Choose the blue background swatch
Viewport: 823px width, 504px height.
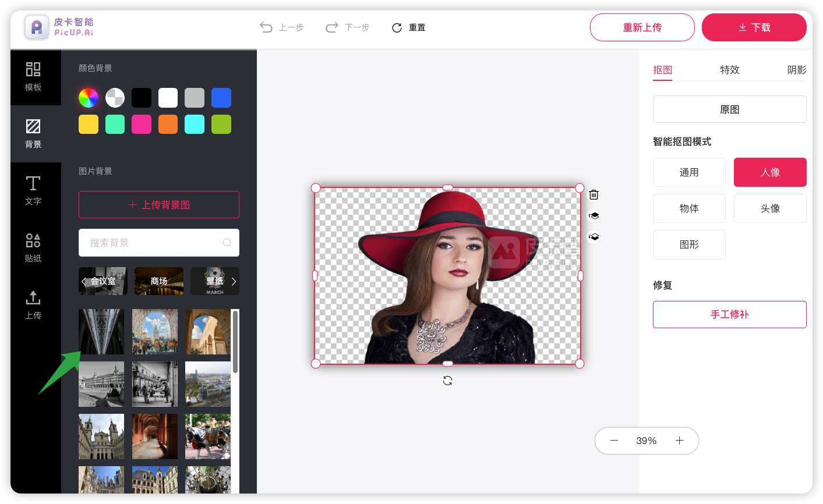pyautogui.click(x=221, y=98)
